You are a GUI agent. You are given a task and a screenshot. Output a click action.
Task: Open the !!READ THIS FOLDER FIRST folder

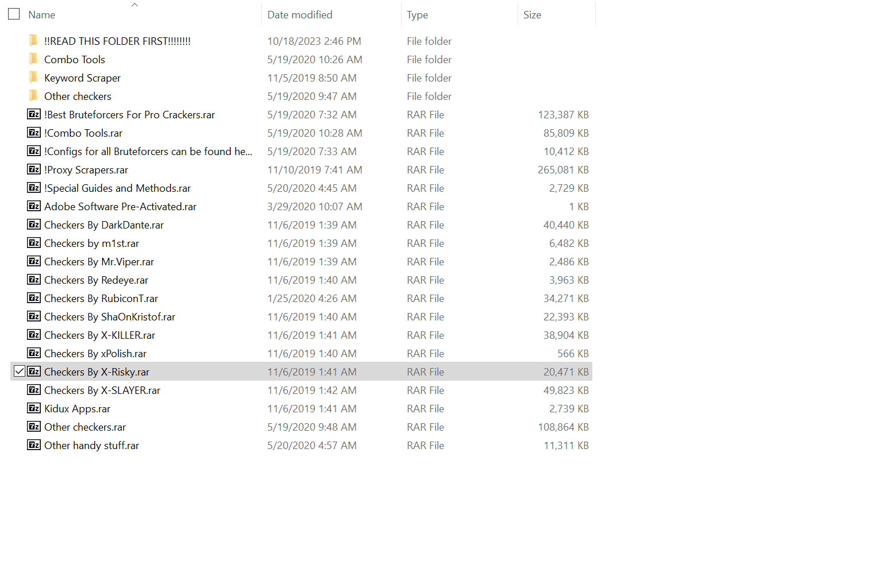coord(117,41)
